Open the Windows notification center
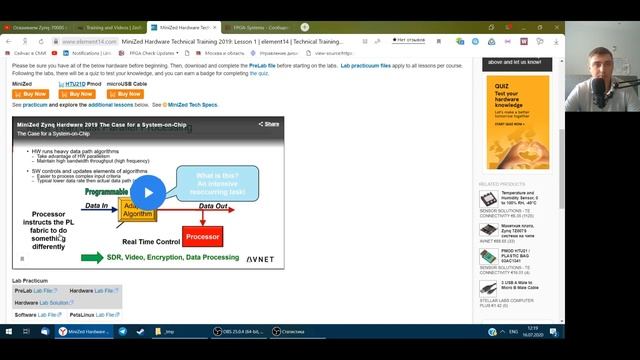 click(553, 332)
